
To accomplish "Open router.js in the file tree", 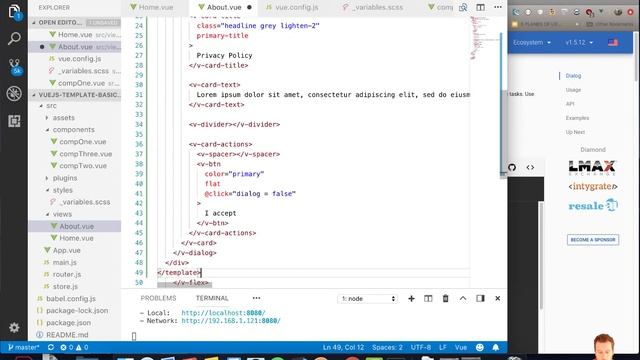I will [67, 274].
